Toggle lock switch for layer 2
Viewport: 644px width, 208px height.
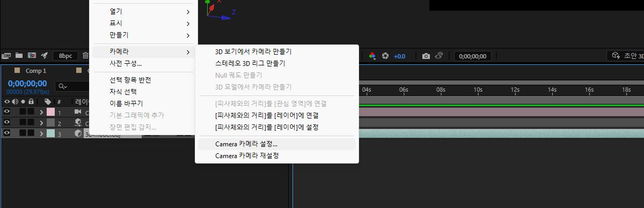(31, 123)
